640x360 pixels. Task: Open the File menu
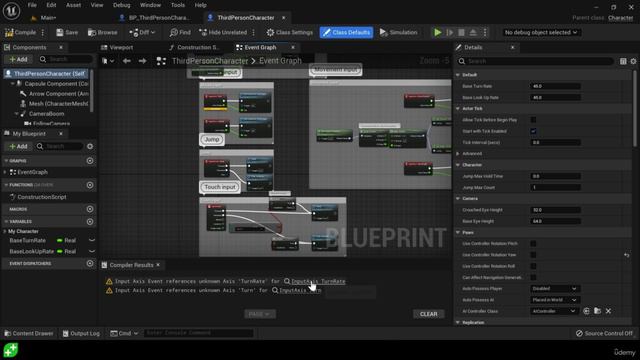pos(32,5)
